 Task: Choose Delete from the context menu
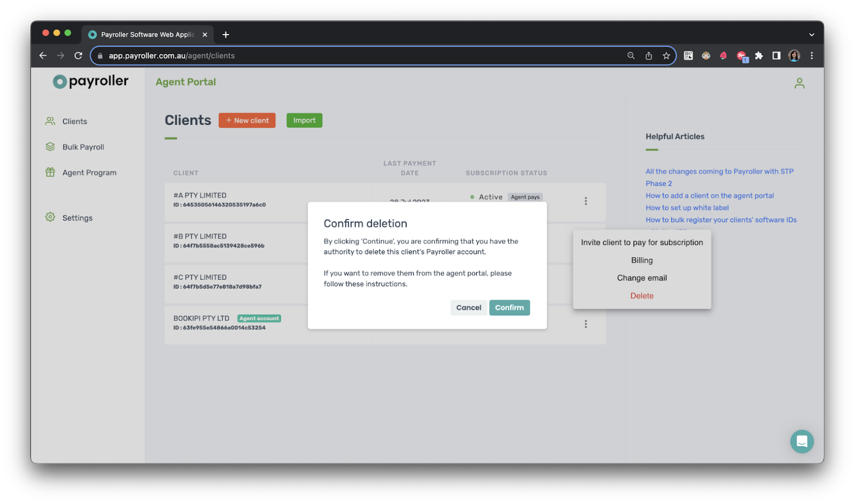tap(642, 296)
